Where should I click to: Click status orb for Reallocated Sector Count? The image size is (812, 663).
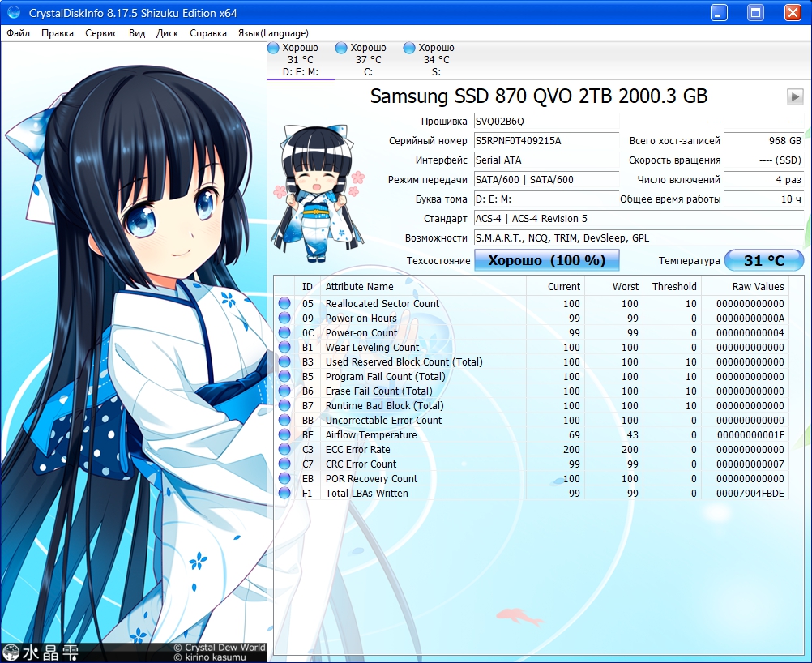[284, 303]
